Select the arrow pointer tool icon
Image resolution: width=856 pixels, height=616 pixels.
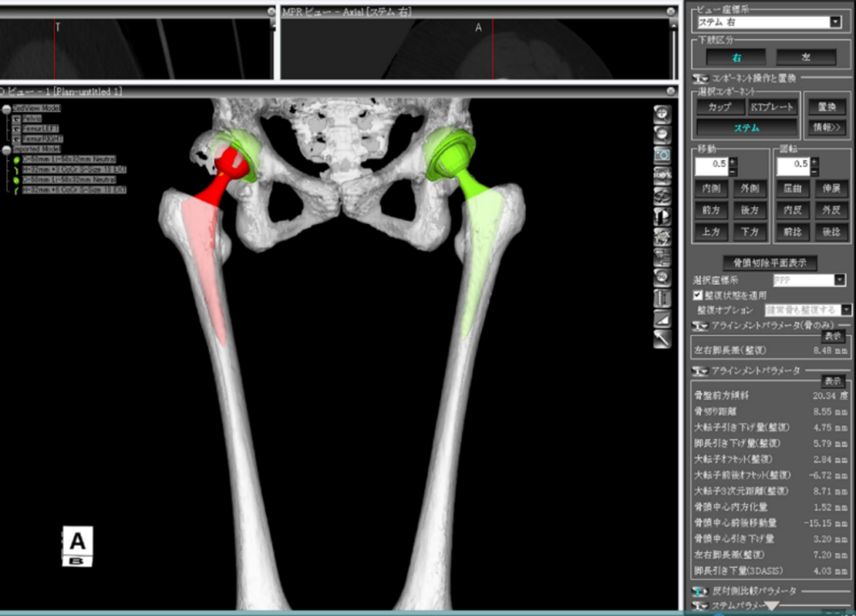coord(662,339)
